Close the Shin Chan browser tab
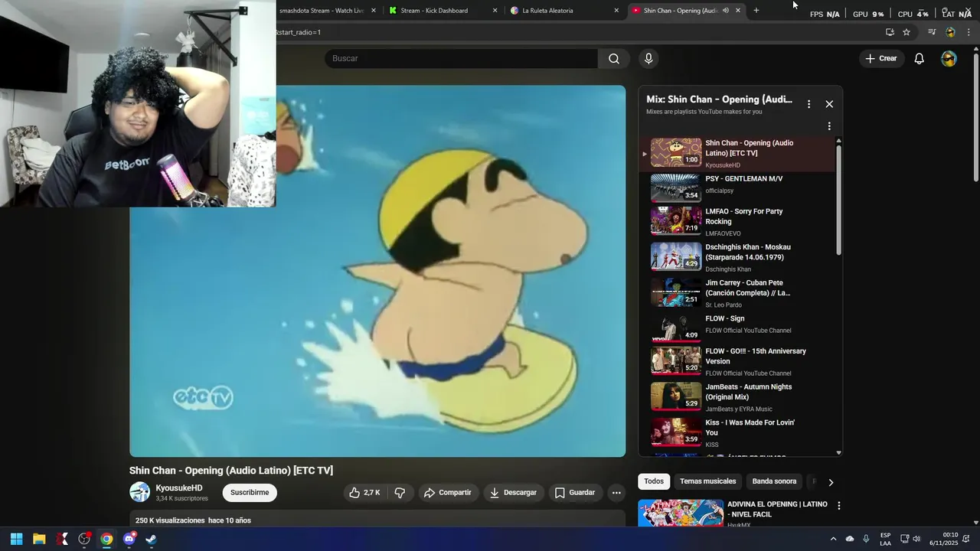 click(x=738, y=11)
